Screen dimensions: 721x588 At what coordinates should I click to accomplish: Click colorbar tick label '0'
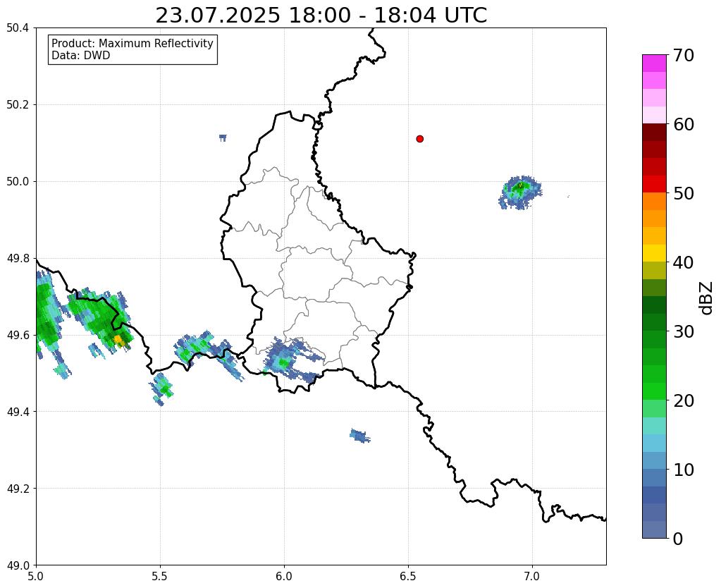click(x=678, y=539)
